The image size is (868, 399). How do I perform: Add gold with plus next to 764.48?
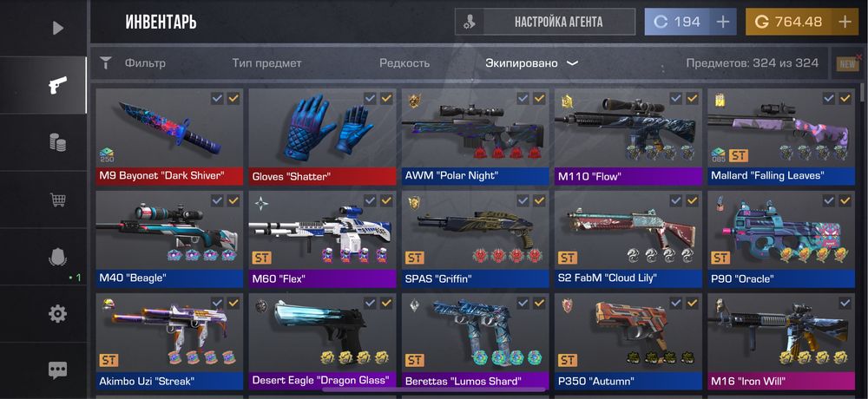(x=845, y=23)
